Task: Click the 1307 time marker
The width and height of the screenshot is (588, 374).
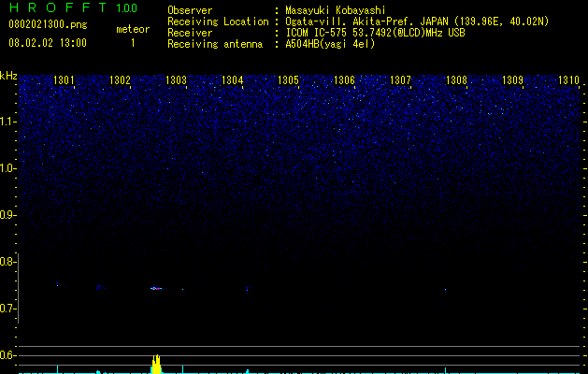Action: (400, 80)
